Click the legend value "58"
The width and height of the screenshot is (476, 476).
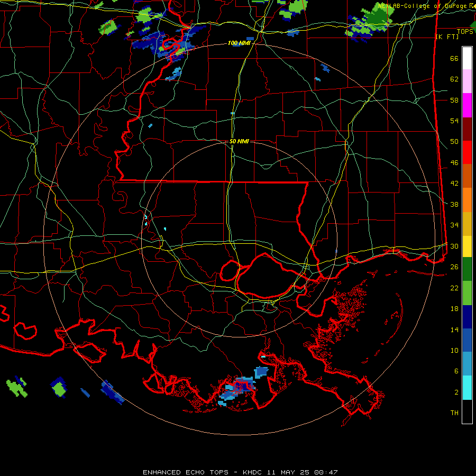(454, 100)
